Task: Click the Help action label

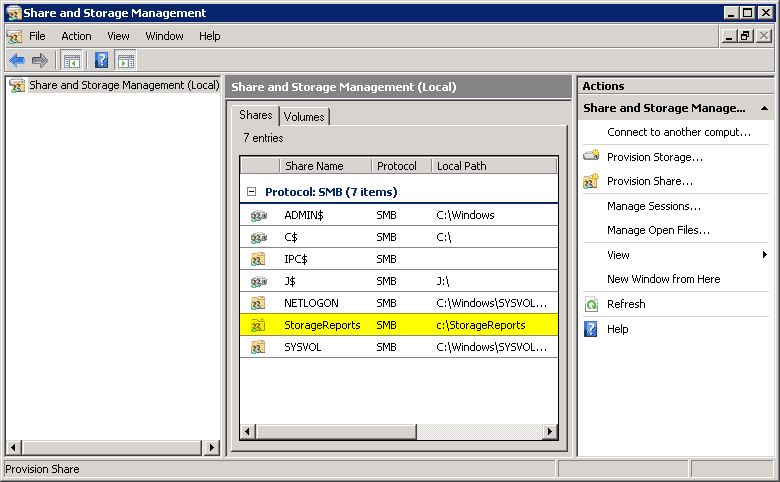Action: (617, 329)
